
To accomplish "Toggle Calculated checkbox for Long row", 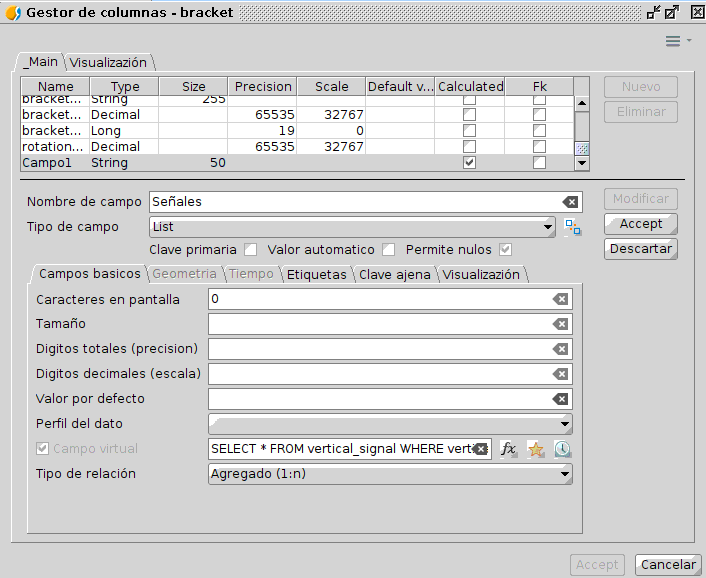I will point(469,131).
